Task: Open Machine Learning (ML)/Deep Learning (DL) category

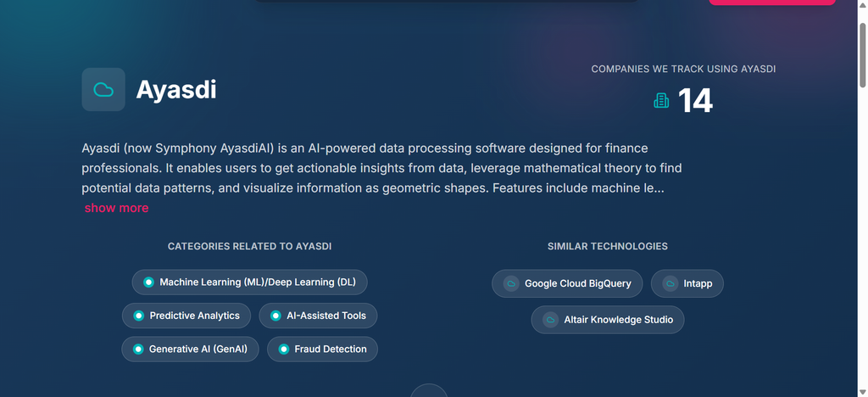Action: pos(250,282)
